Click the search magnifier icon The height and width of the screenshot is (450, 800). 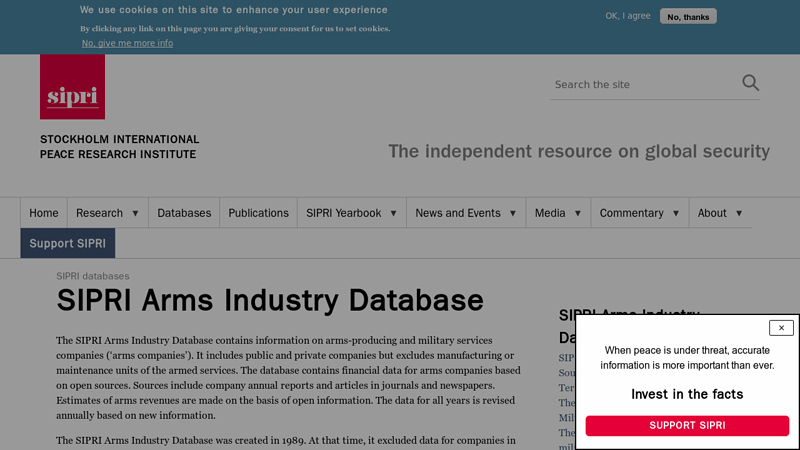tap(750, 83)
